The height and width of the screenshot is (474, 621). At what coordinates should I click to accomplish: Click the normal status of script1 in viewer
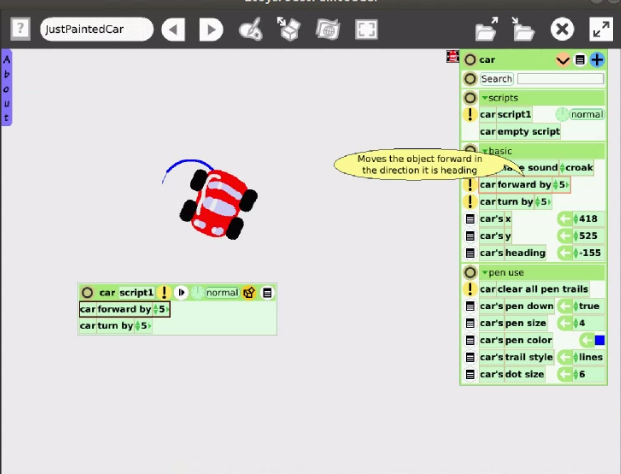pos(587,114)
